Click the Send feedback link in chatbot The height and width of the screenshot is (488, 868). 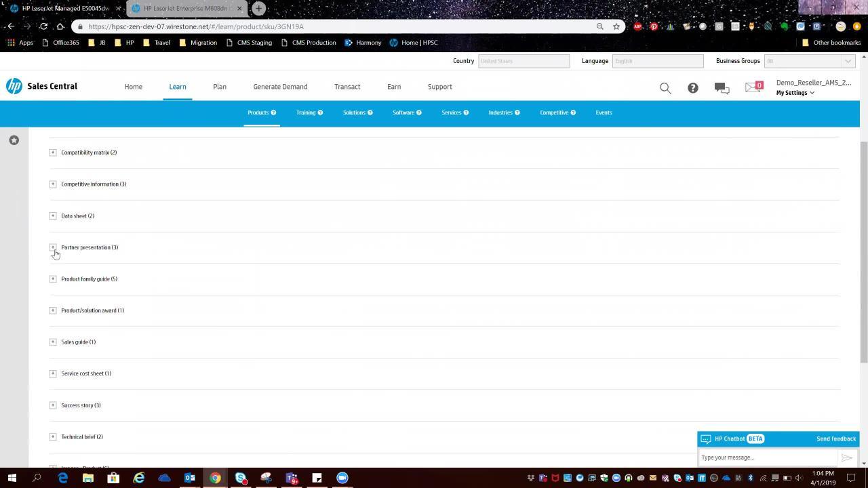836,439
